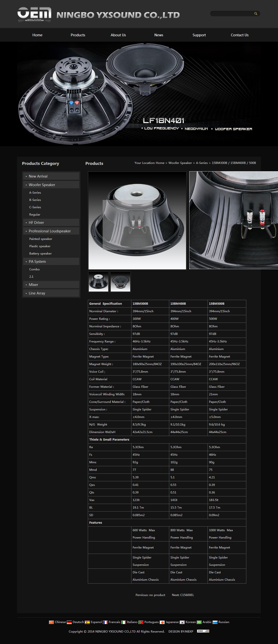The width and height of the screenshot is (278, 644).
Task: Click the 'Thiele & Small Parameters' heading
Action: [x=109, y=439]
